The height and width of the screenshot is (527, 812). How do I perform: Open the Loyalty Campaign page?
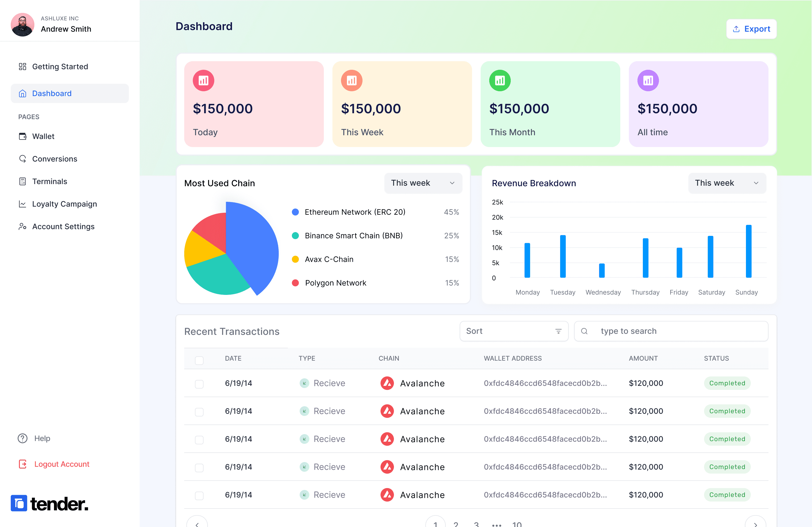tap(64, 204)
